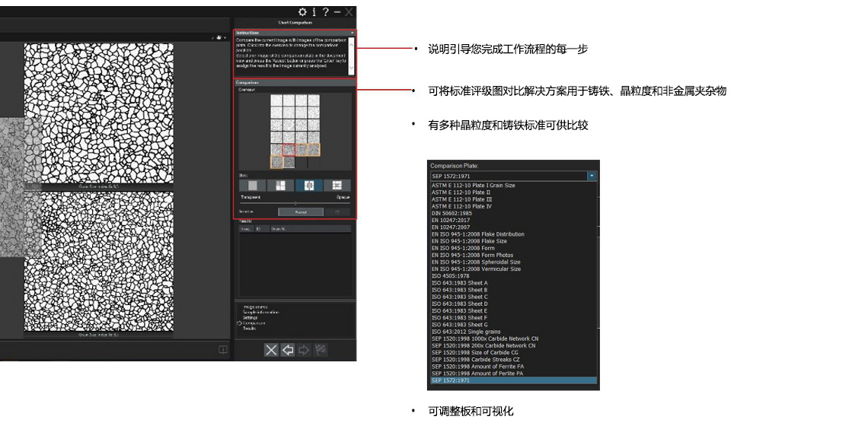Select ISO 643:1983 Sheet E
Screen dimensions: 868x426
459,310
